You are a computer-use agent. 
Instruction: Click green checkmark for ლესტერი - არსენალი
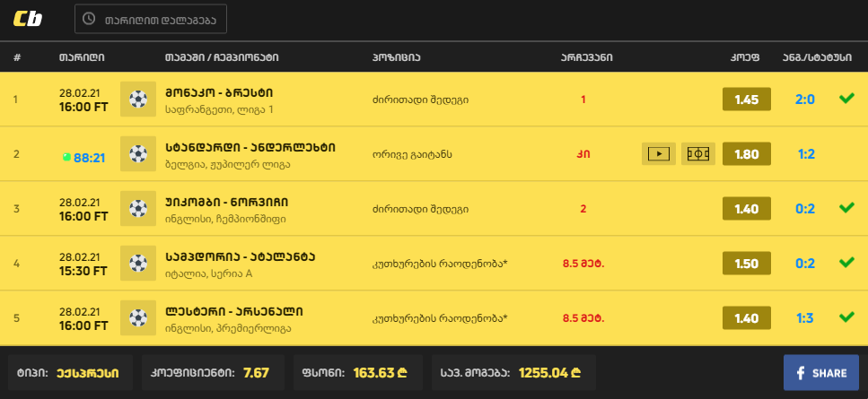tap(846, 317)
